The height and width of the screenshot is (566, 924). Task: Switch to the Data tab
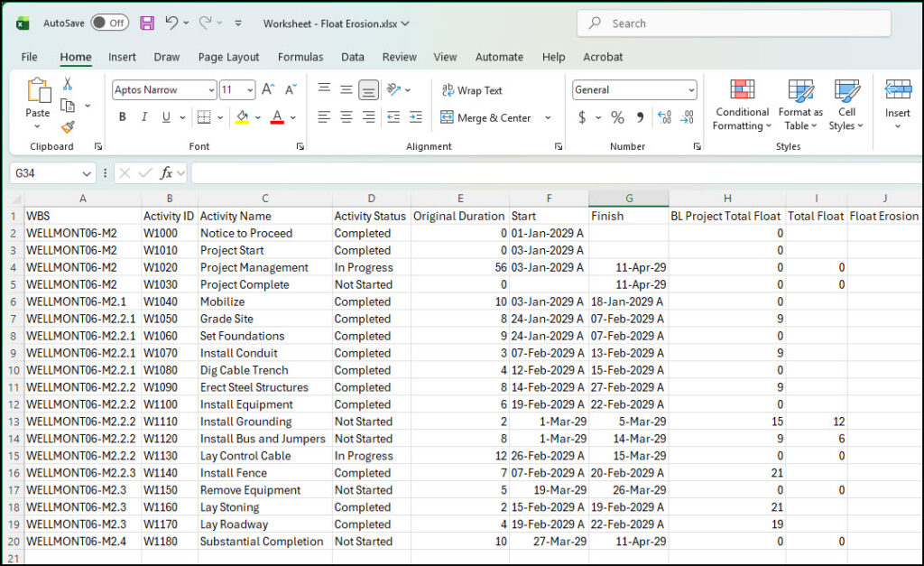[353, 57]
